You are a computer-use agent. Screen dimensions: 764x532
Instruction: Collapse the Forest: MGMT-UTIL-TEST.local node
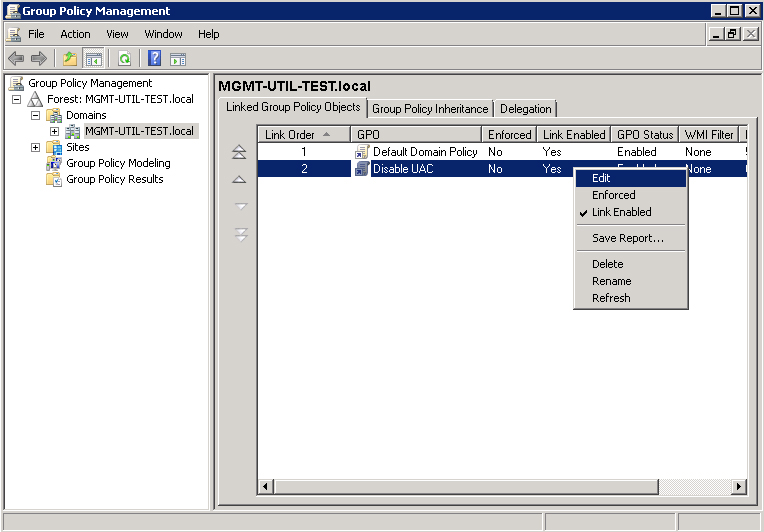(17, 100)
